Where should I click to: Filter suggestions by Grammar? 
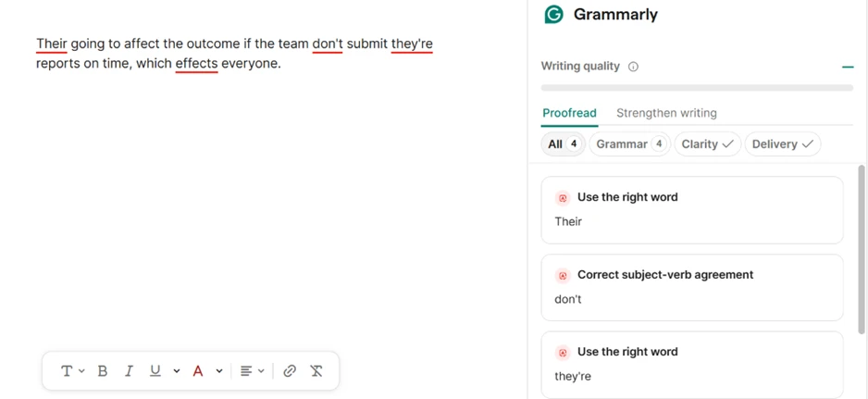630,144
